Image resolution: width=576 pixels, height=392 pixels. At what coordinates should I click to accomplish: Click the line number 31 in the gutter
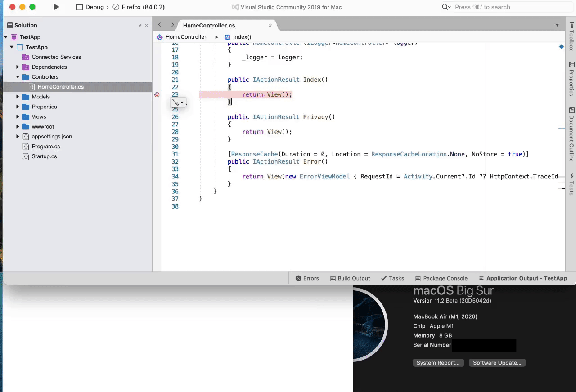tap(175, 154)
